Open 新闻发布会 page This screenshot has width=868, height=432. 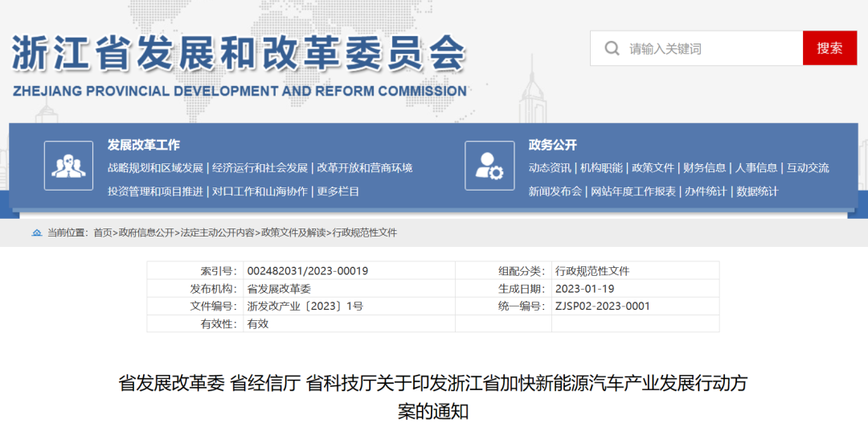pos(555,191)
